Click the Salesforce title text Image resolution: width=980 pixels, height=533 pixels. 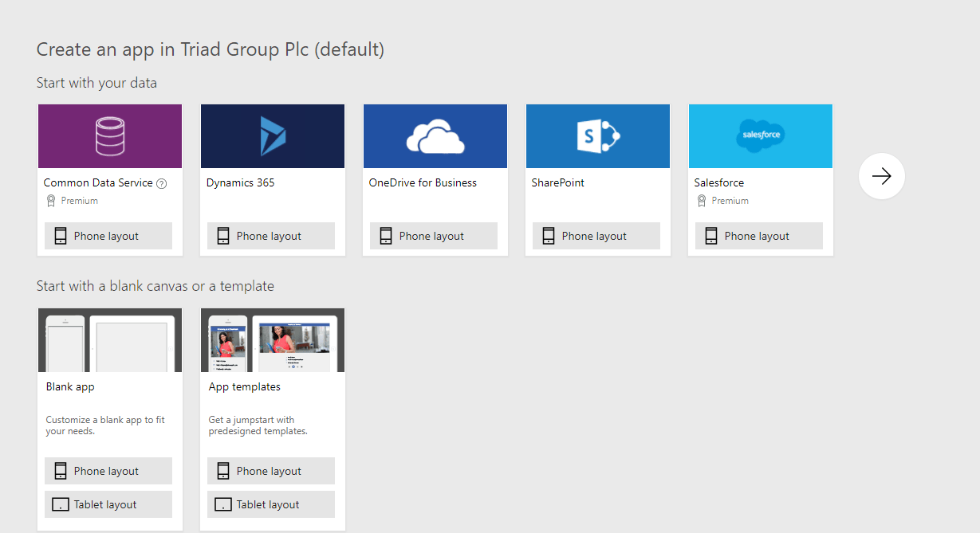(719, 182)
